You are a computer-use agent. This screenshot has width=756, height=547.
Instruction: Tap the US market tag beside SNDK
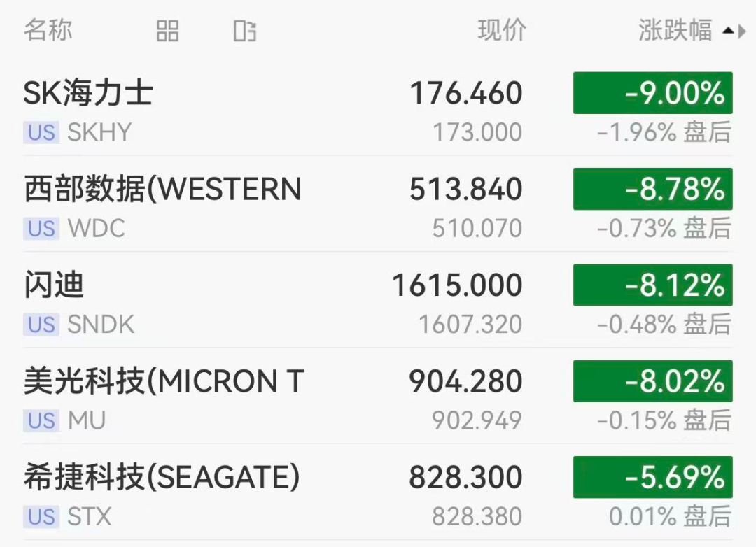click(41, 325)
